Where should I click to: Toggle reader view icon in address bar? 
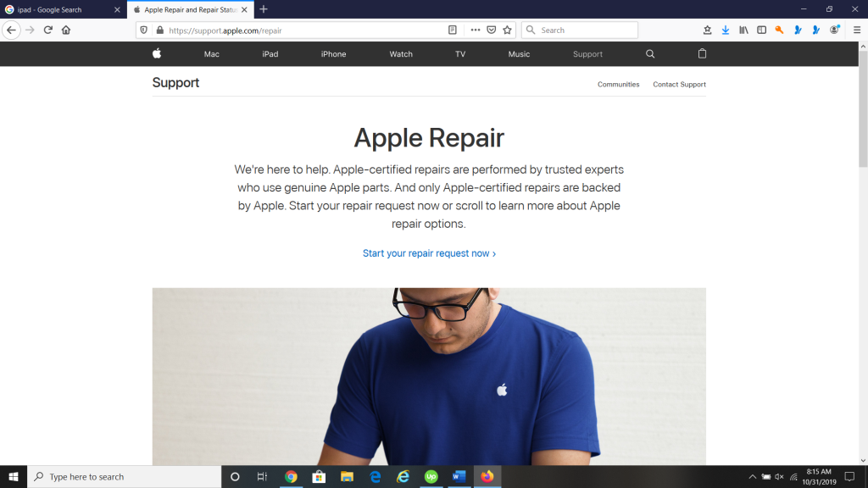pos(453,30)
